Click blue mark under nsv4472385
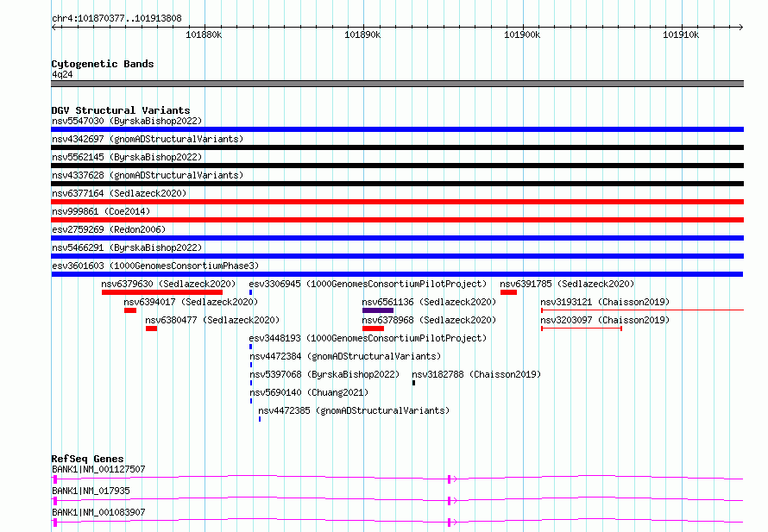 click(260, 419)
